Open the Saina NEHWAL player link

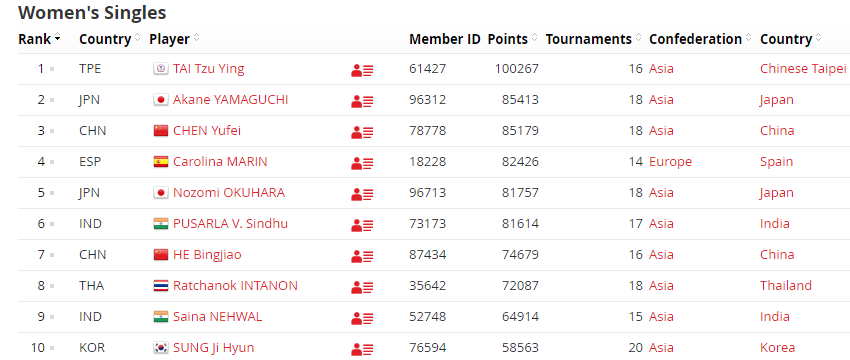[217, 317]
